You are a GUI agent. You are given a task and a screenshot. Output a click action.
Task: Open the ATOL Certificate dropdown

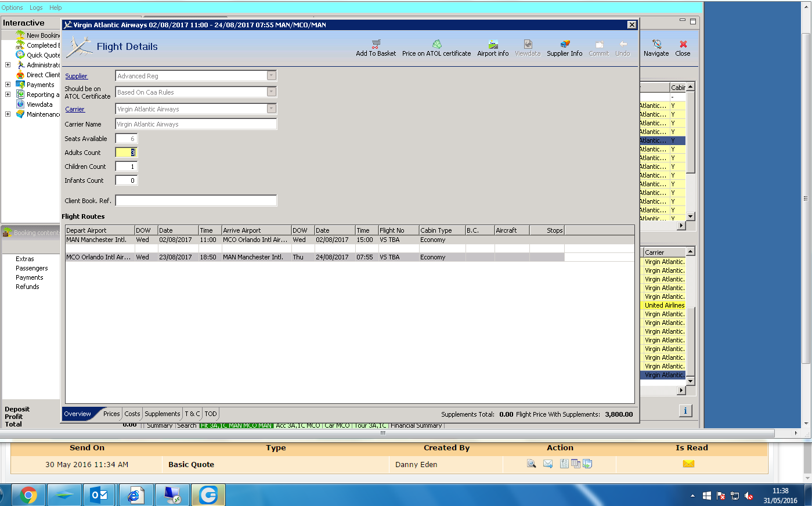271,92
